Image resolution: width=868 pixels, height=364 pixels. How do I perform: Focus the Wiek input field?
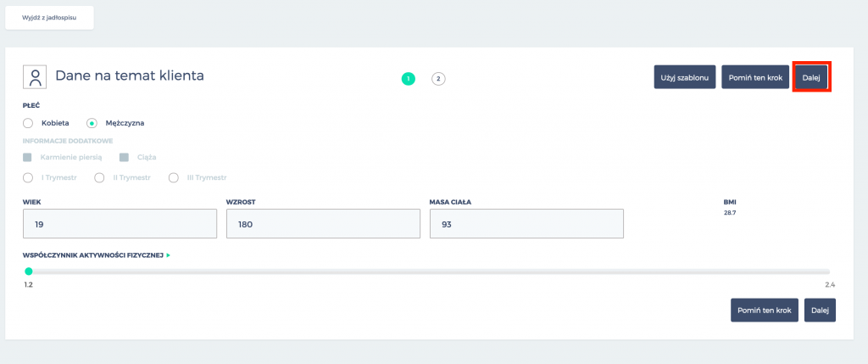120,224
